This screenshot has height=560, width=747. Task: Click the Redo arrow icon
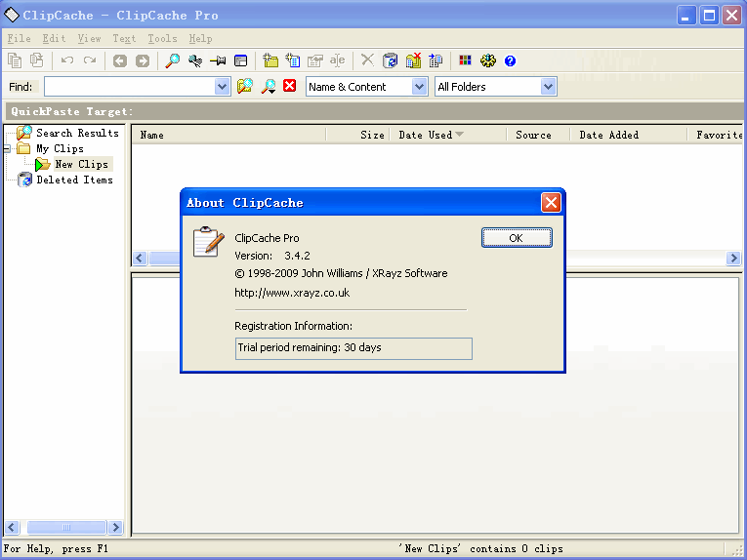[x=90, y=60]
